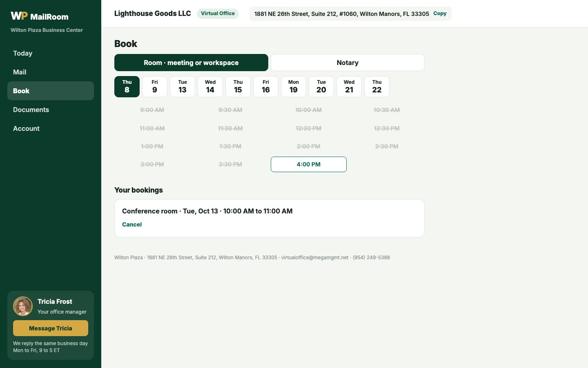Open the Today page
588x368 pixels.
click(x=51, y=53)
